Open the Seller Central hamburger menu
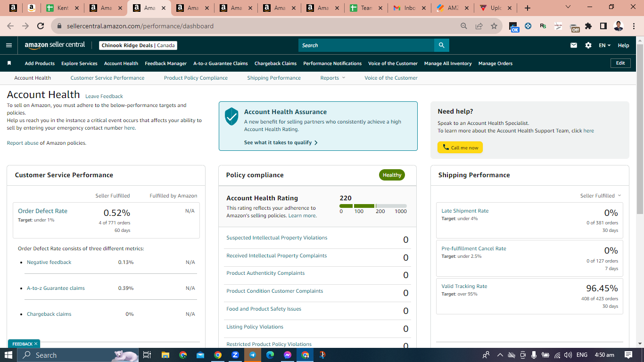This screenshot has height=362, width=644. [x=9, y=45]
